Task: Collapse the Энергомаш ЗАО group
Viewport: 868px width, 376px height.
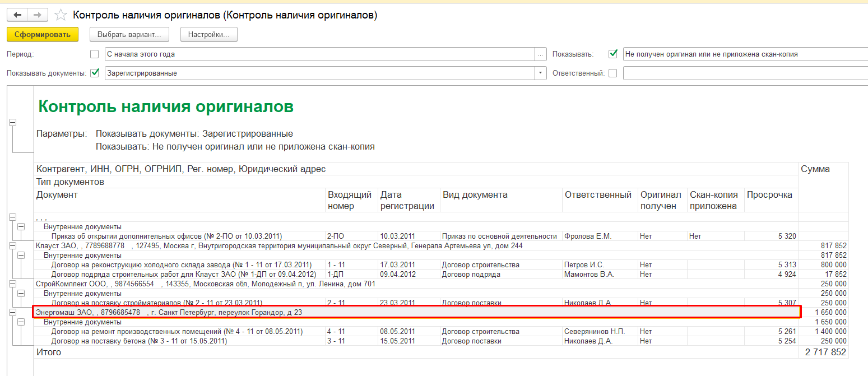Action: 13,312
